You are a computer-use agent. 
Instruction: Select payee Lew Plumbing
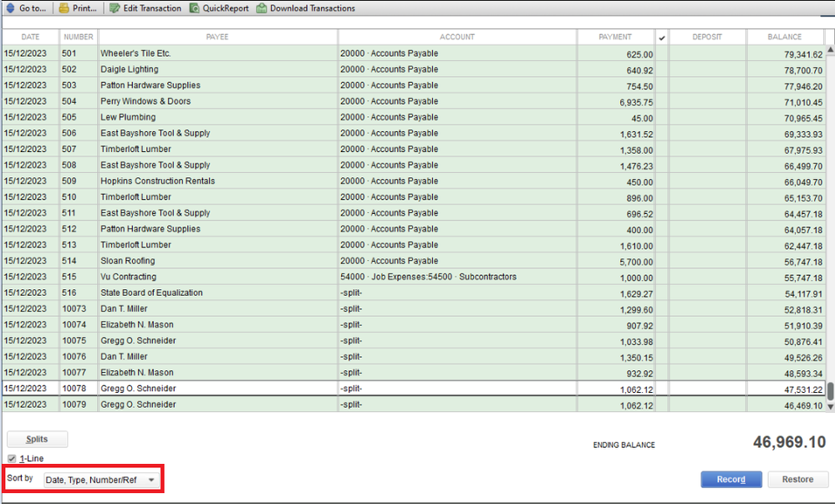[129, 117]
